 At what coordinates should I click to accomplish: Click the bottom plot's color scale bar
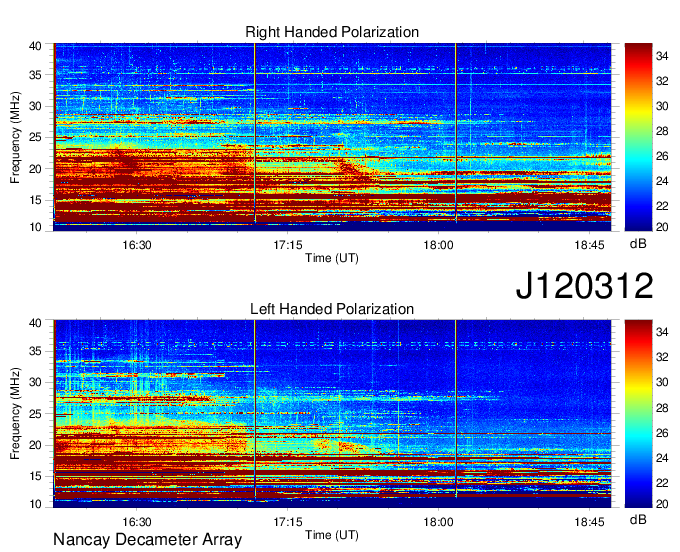click(x=638, y=414)
